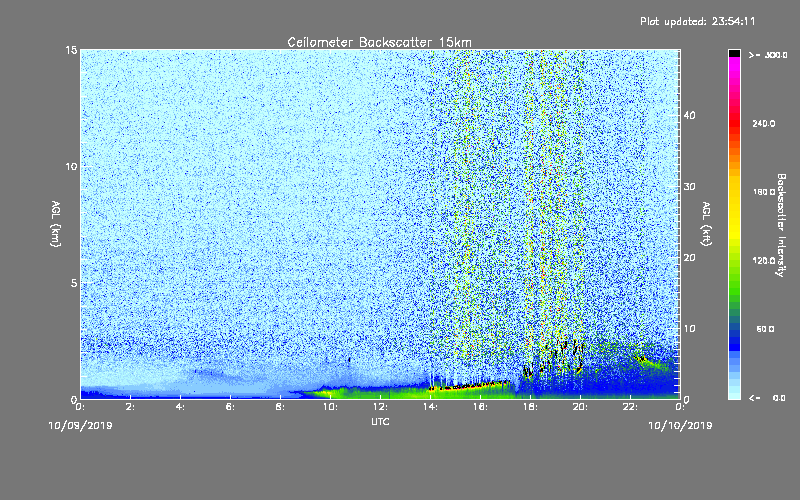
Task: Select the "AGL (km)" left axis label
Action: 56,224
